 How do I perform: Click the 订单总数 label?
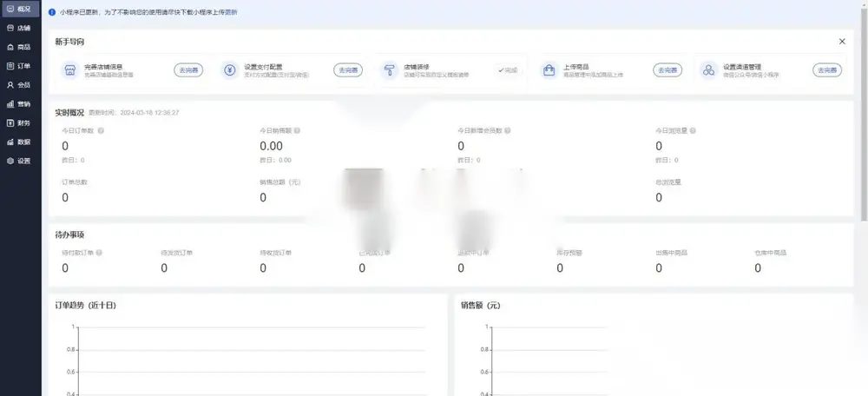(75, 182)
